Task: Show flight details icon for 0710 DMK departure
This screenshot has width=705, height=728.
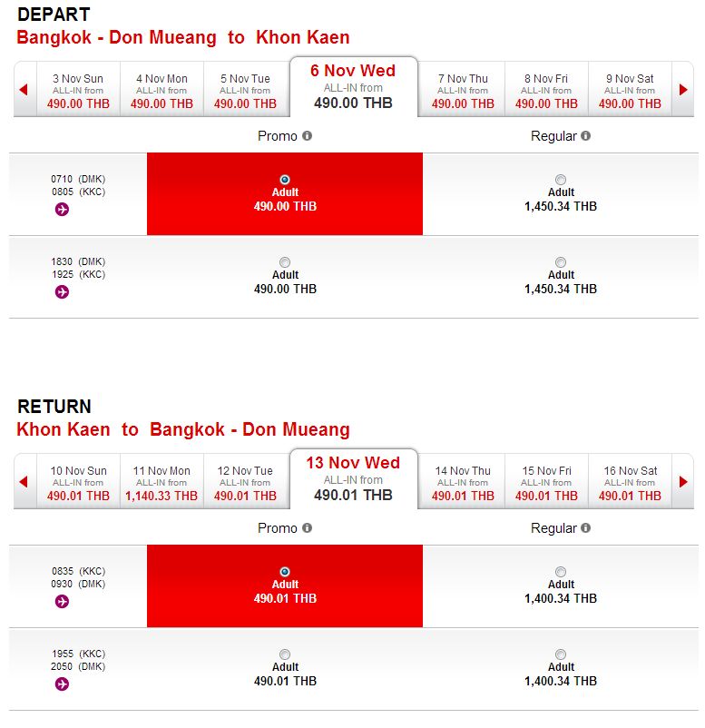Action: [62, 210]
